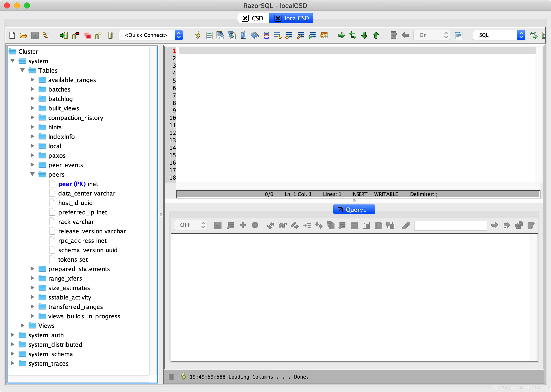Click the connect to database icon

pos(64,35)
